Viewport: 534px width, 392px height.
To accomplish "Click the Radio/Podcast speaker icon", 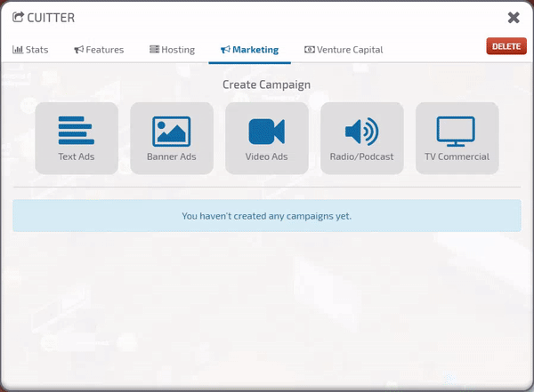I will (x=361, y=132).
